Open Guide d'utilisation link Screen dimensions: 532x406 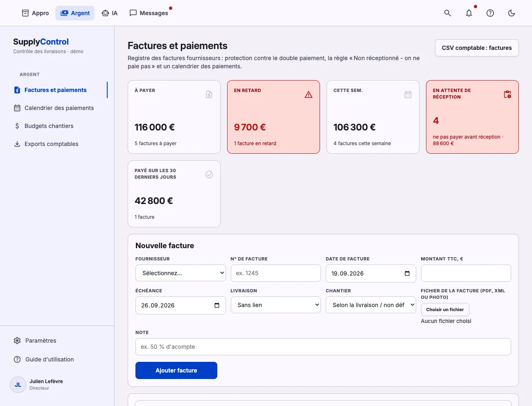pyautogui.click(x=50, y=359)
